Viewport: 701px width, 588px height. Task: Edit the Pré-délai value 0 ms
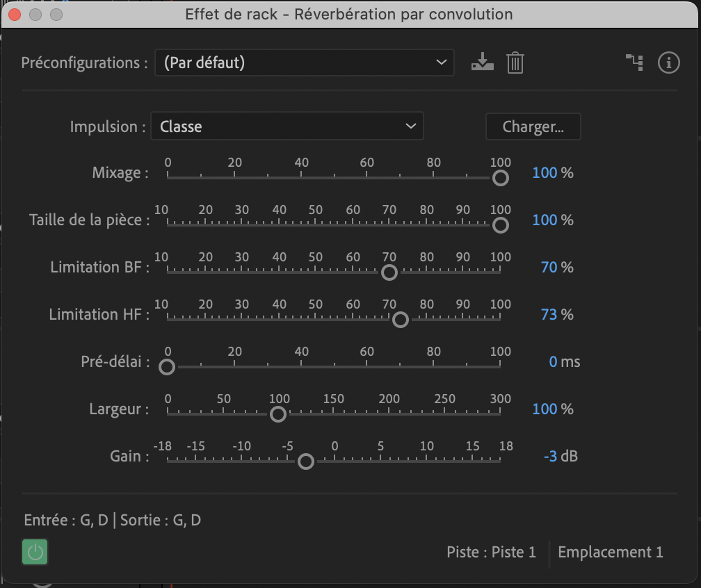tap(553, 362)
